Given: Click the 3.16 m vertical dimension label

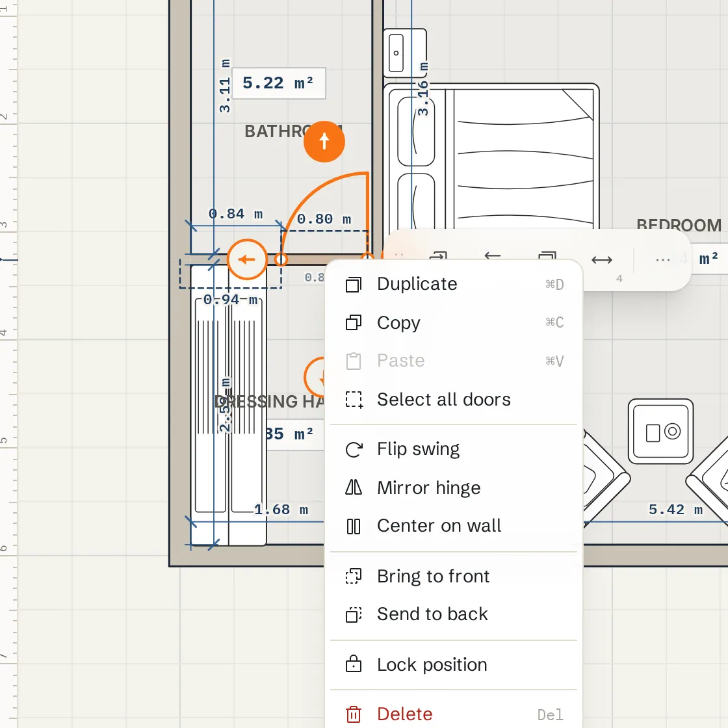Looking at the screenshot, I should [x=423, y=88].
